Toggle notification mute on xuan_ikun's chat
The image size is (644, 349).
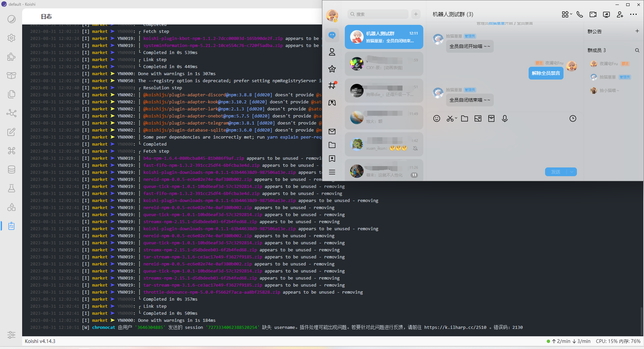(415, 148)
